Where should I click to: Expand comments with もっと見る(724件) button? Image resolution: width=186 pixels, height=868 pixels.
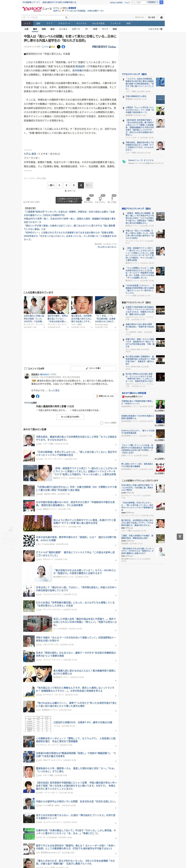pos(70,417)
